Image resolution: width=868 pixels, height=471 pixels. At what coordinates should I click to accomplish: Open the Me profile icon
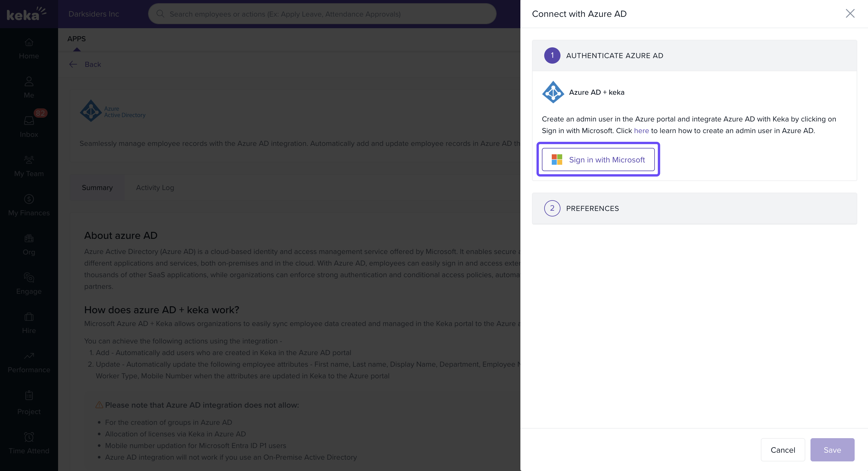29,82
